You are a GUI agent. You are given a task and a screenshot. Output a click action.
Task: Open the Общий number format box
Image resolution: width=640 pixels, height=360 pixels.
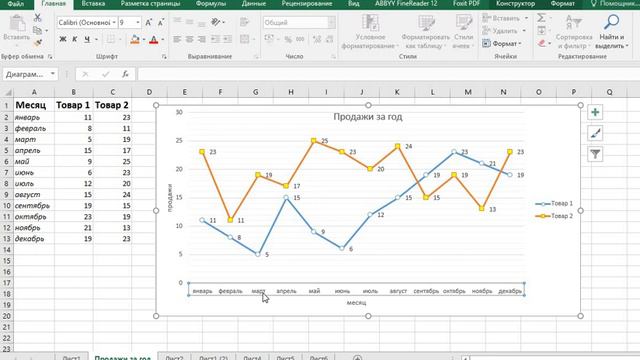click(x=299, y=22)
